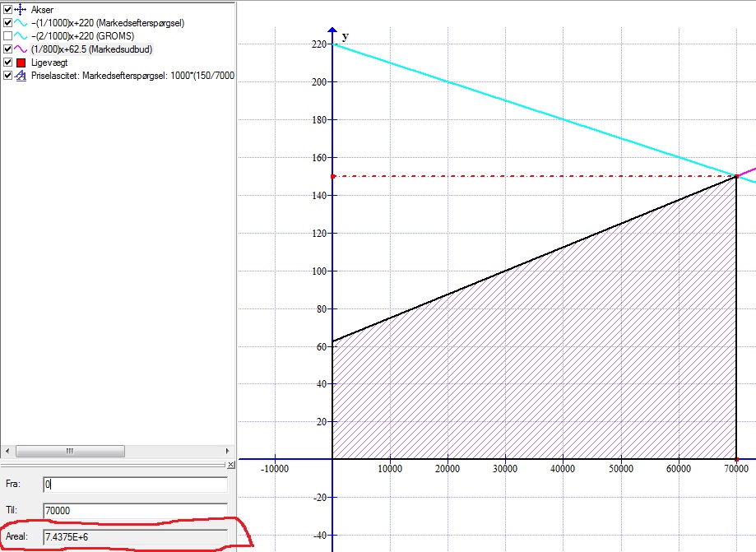Click the Til input field
The width and height of the screenshot is (756, 552).
point(135,510)
